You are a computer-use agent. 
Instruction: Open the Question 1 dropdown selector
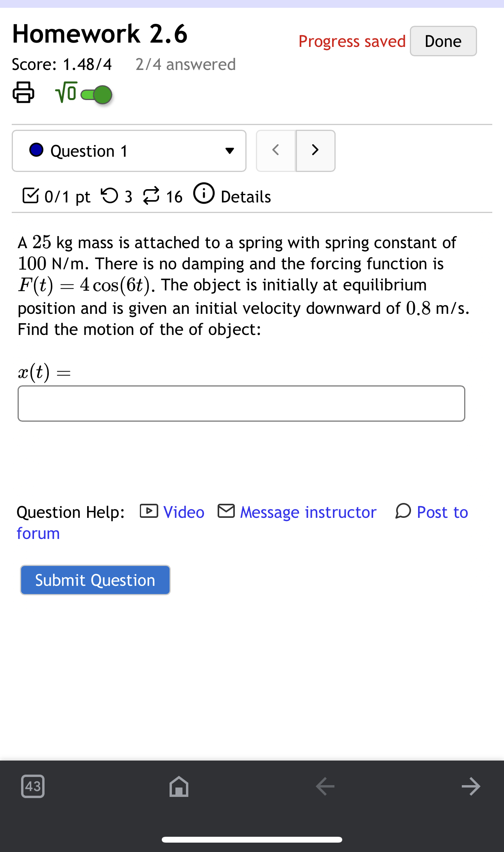coord(231,151)
